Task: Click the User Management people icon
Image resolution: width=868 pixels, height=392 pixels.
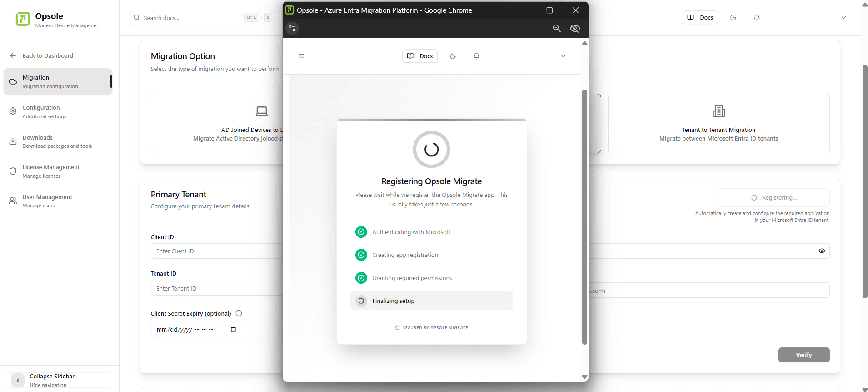Action: pyautogui.click(x=13, y=201)
